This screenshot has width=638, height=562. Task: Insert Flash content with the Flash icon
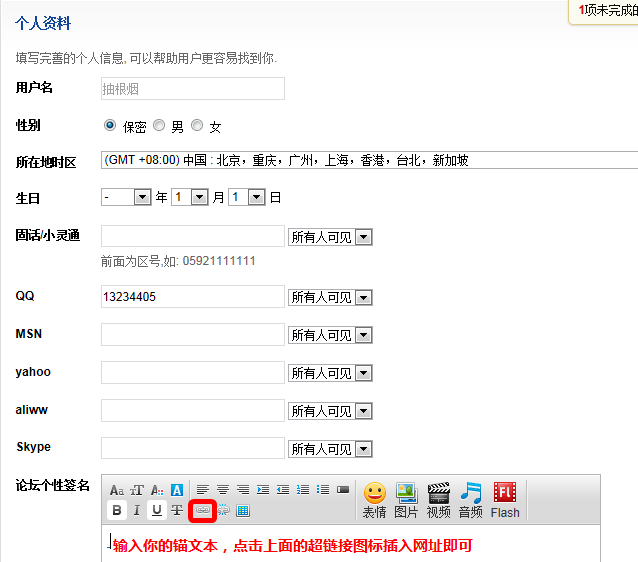click(x=505, y=499)
